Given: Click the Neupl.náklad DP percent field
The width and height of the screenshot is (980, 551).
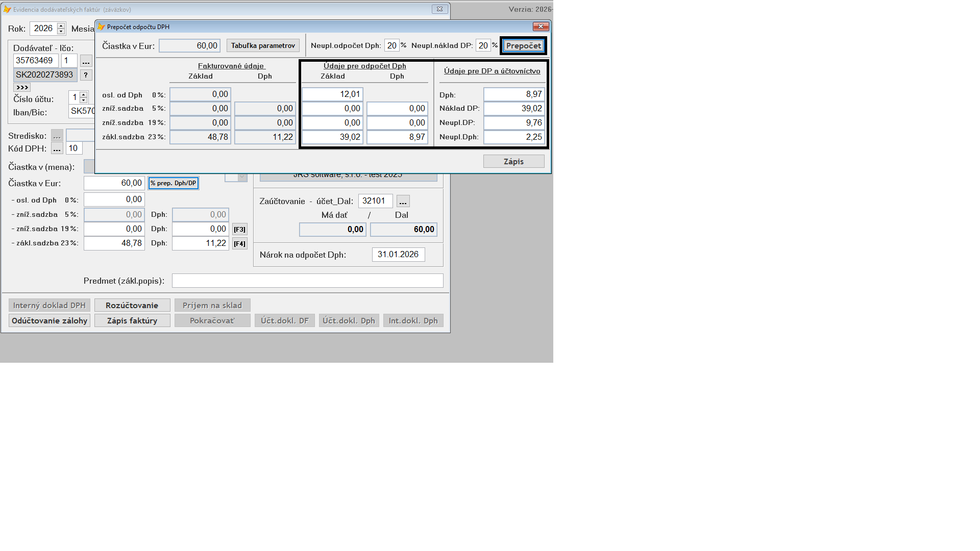Looking at the screenshot, I should coord(483,46).
